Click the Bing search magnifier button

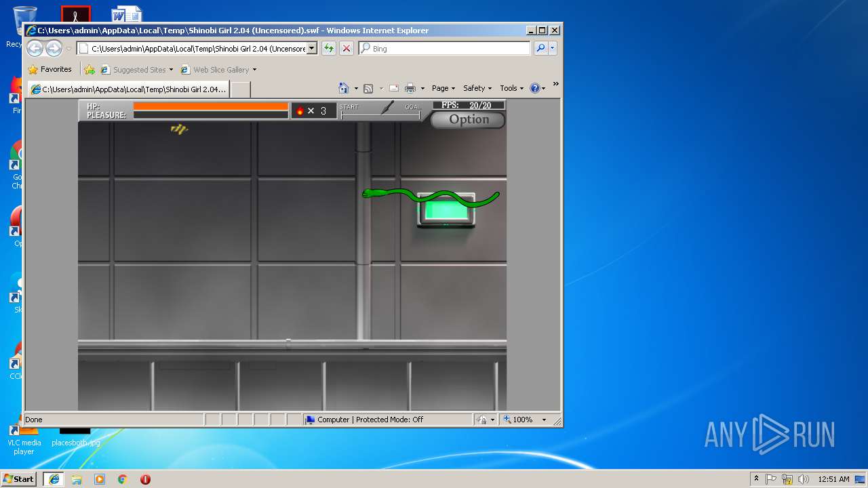point(540,48)
